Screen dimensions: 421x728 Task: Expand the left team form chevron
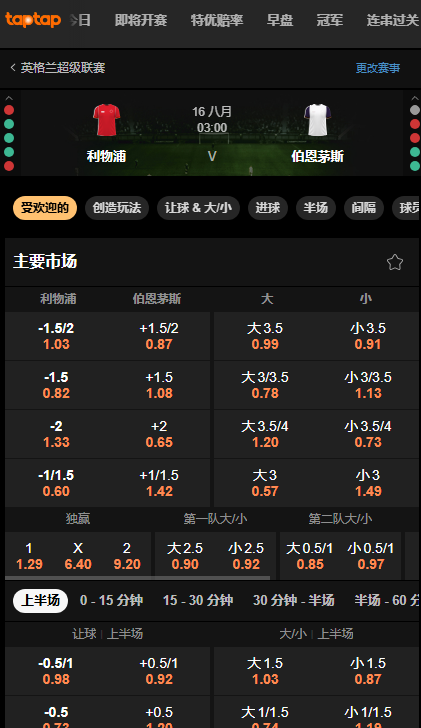pos(9,98)
